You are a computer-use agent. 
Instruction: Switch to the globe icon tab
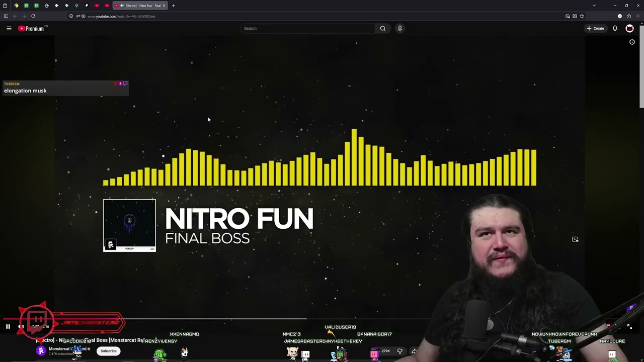46,6
